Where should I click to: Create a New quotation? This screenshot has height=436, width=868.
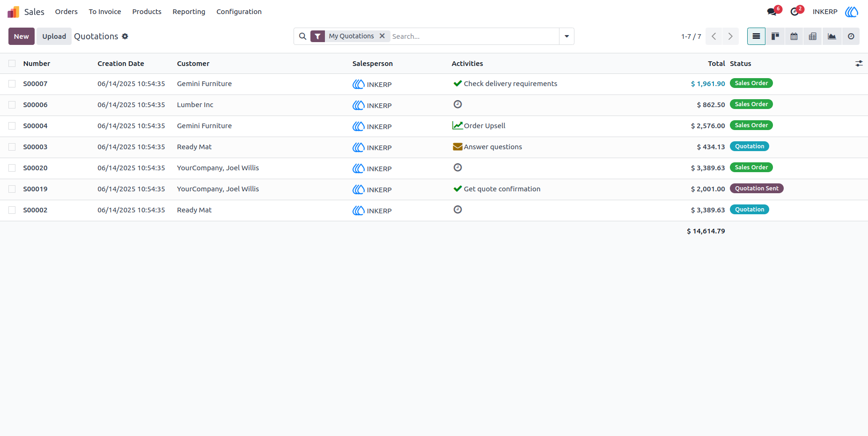click(22, 36)
